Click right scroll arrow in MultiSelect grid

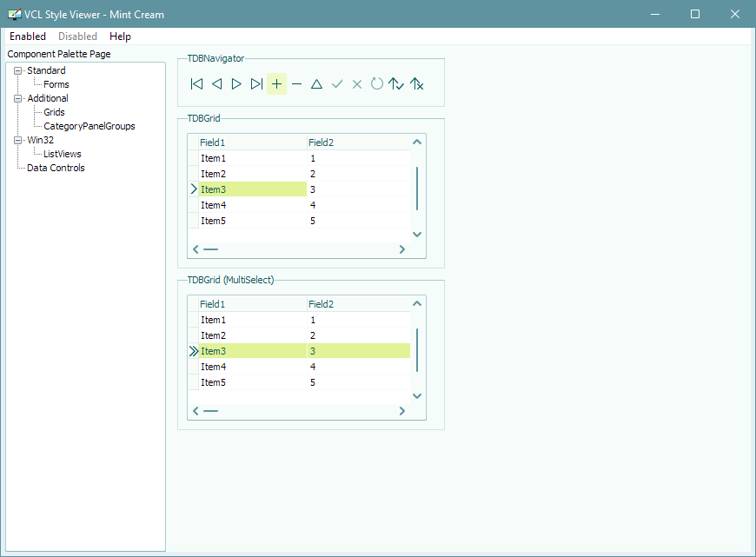402,411
